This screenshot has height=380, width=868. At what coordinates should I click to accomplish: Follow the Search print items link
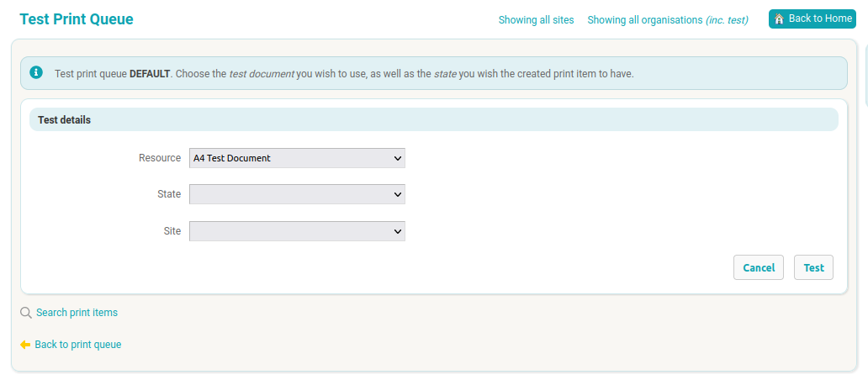(77, 313)
